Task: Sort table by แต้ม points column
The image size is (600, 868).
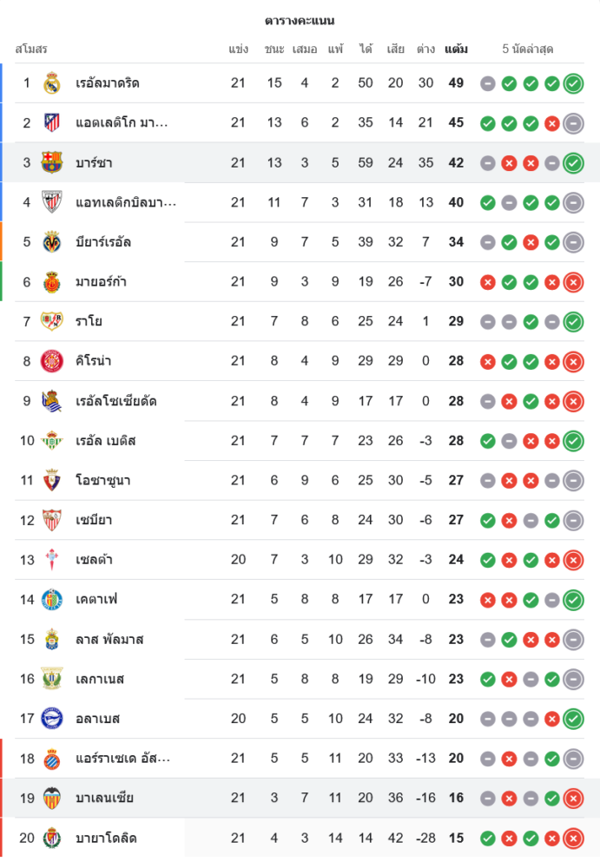Action: [x=456, y=49]
